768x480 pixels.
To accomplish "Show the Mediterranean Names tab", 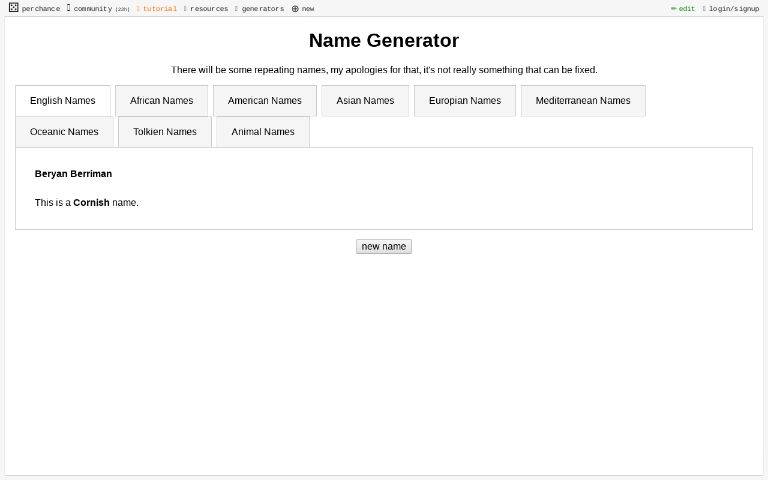I will click(x=582, y=101).
